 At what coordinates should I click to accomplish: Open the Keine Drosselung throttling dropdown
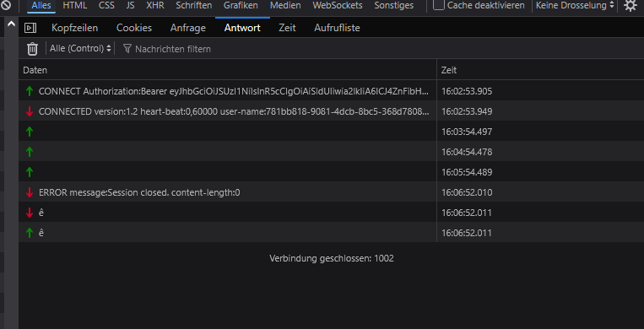point(575,6)
